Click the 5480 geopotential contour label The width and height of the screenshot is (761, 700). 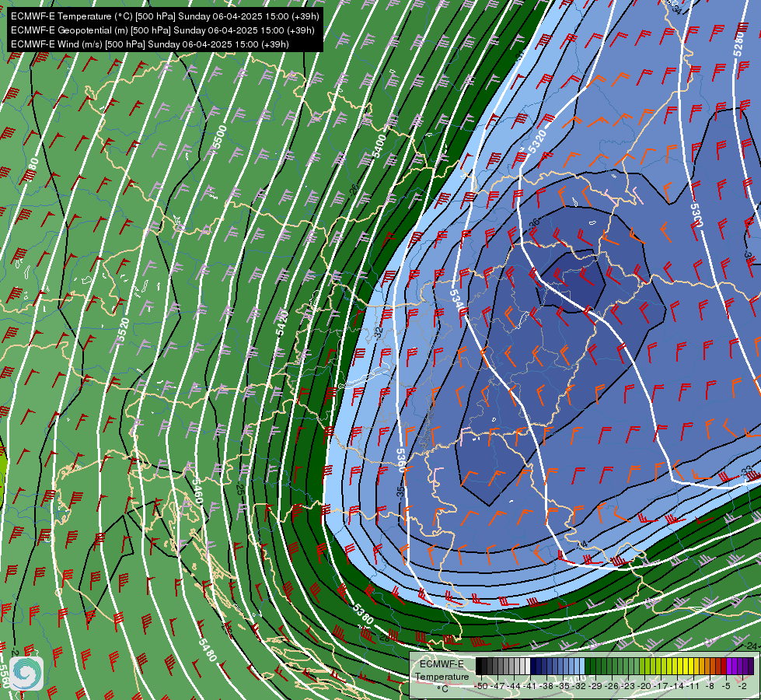tap(208, 649)
